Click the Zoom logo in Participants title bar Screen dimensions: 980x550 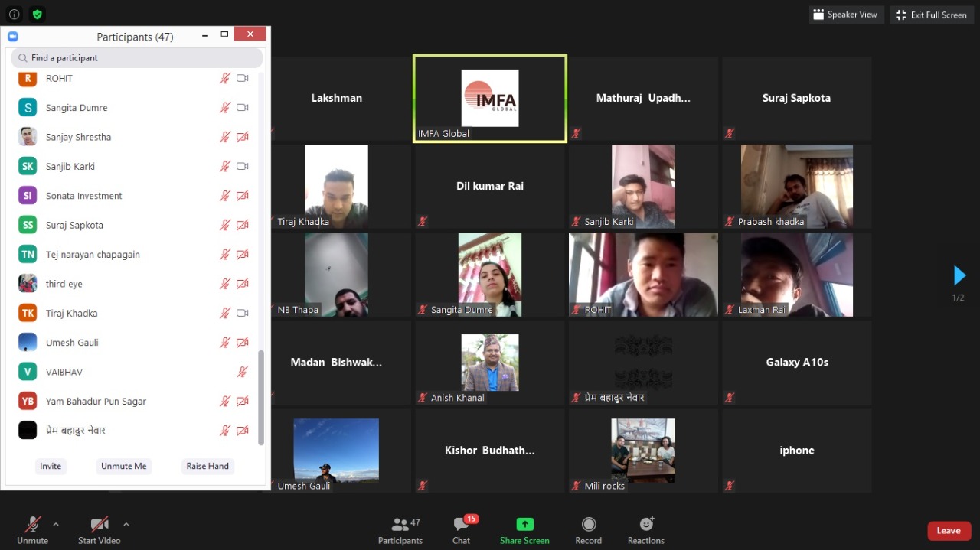click(x=12, y=37)
